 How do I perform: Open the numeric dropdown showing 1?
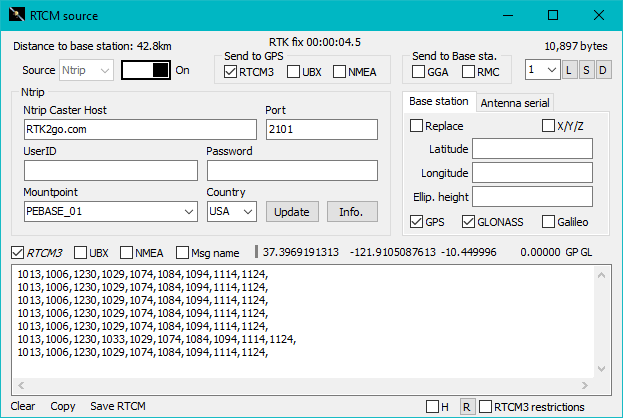point(542,70)
